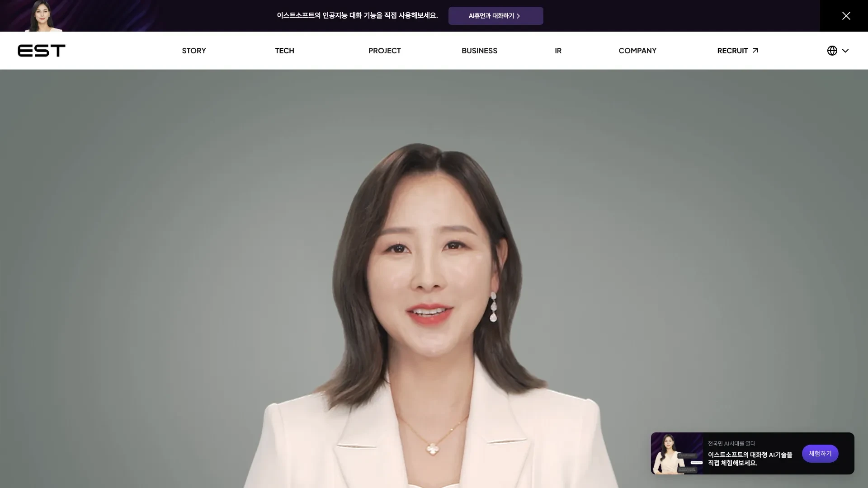Select the PROJECT navigation tab
This screenshot has height=488, width=868.
pos(385,50)
